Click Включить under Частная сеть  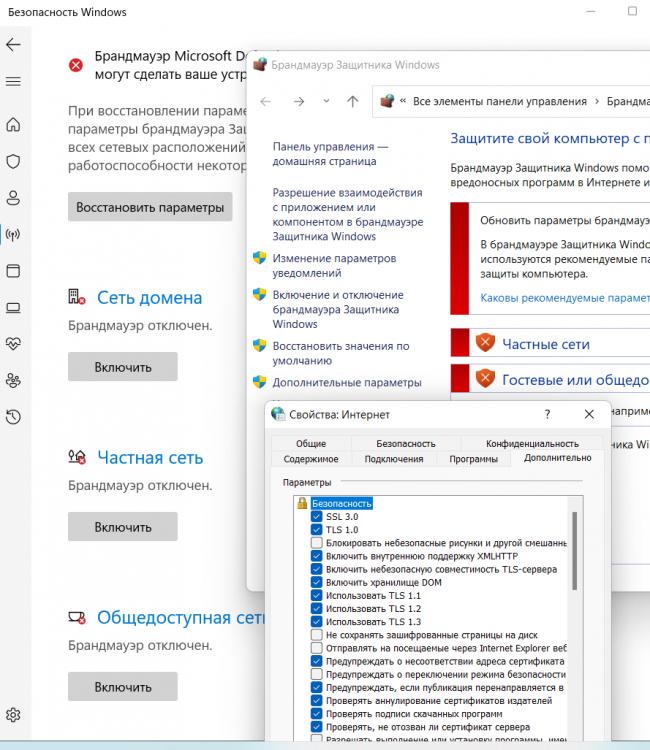(123, 527)
